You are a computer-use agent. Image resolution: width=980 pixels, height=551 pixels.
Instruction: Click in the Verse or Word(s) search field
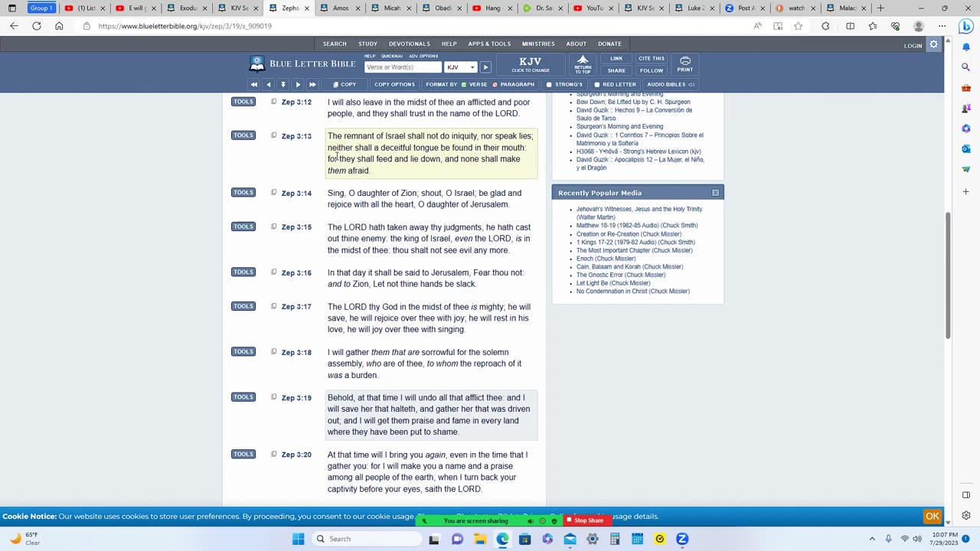click(x=403, y=67)
